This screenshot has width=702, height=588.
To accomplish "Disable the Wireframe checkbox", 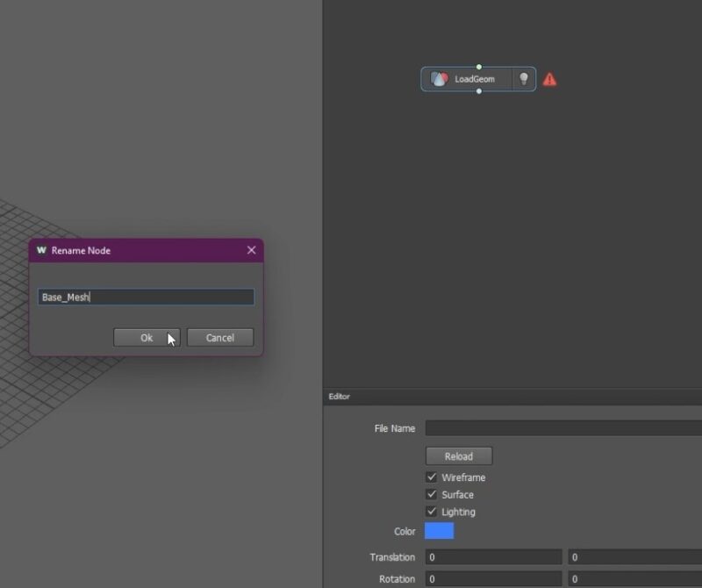I will pyautogui.click(x=432, y=477).
